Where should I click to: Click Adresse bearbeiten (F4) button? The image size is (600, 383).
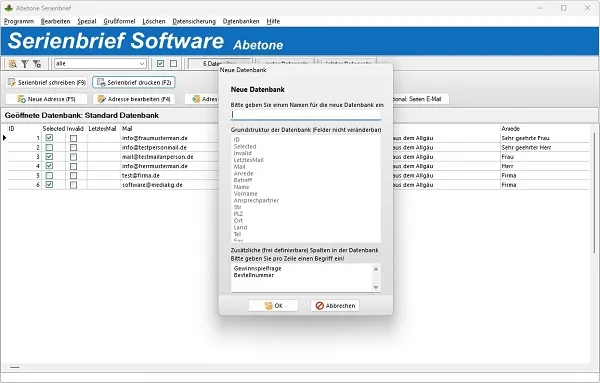coord(134,99)
